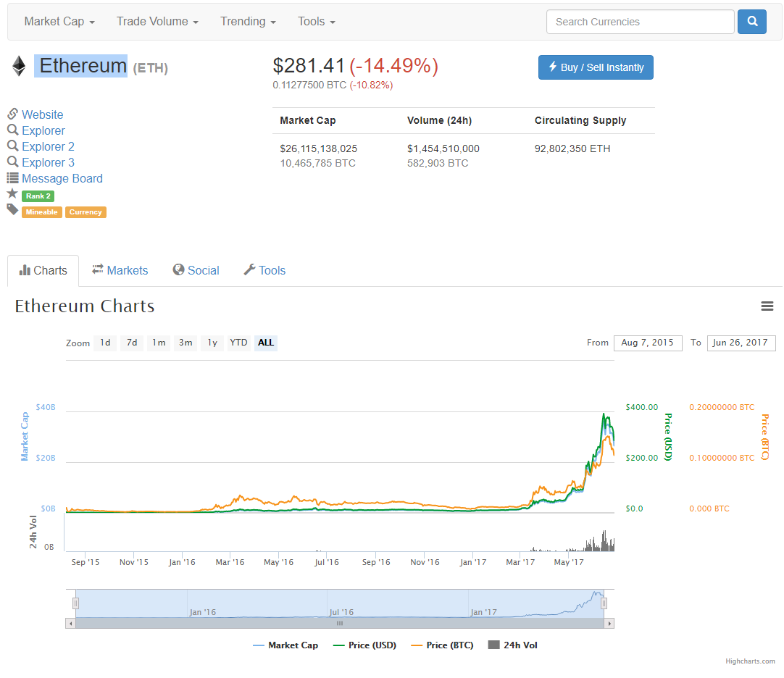
Task: Switch to the Tools tab below header
Action: click(x=264, y=270)
